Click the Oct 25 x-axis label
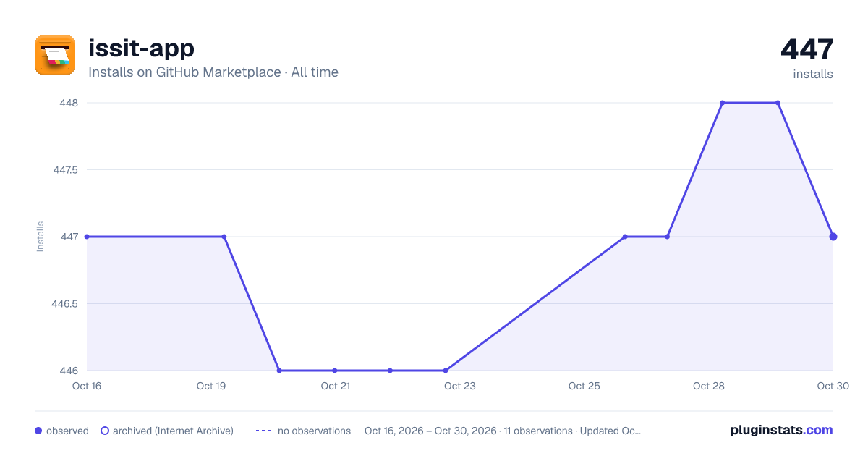Image resolution: width=868 pixels, height=456 pixels. point(584,386)
